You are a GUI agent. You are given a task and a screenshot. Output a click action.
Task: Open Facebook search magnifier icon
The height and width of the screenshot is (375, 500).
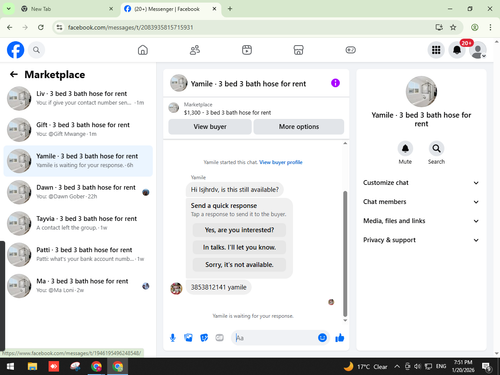pyautogui.click(x=36, y=50)
